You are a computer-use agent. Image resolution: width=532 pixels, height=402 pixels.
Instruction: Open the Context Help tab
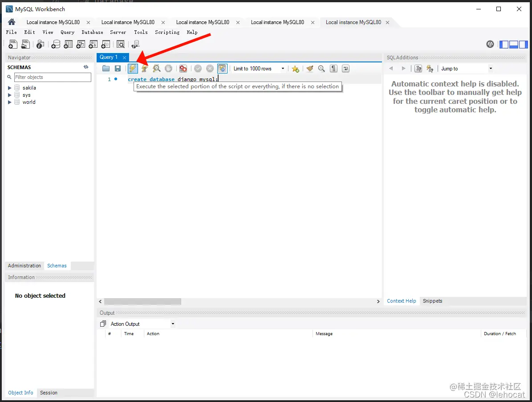(x=402, y=301)
